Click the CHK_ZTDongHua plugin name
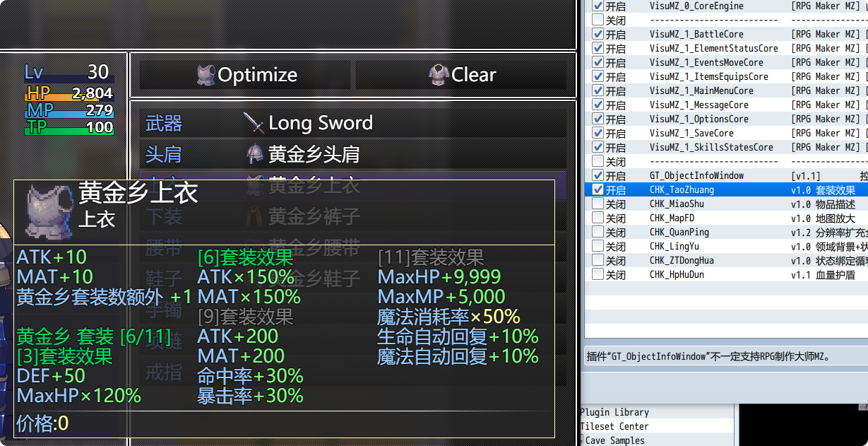Image resolution: width=868 pixels, height=446 pixels. click(682, 260)
